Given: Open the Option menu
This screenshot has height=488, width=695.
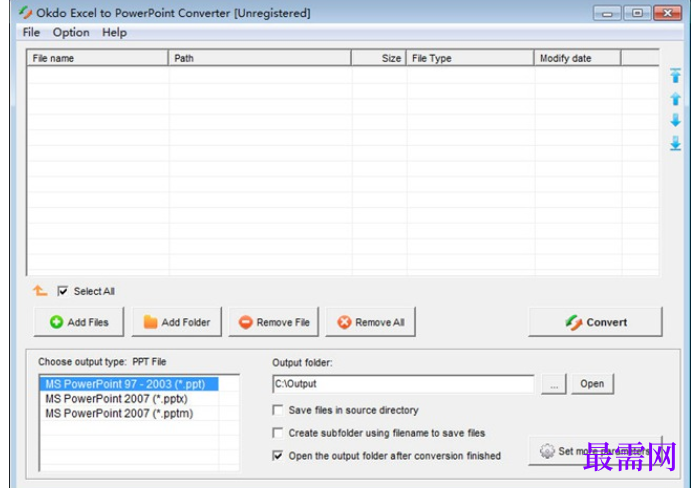Looking at the screenshot, I should coord(71,32).
